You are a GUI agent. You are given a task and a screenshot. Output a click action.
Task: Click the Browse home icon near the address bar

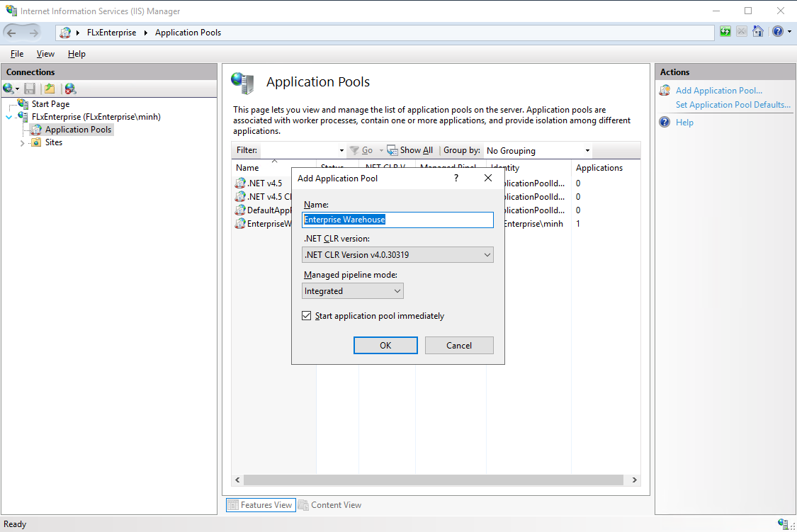click(758, 31)
